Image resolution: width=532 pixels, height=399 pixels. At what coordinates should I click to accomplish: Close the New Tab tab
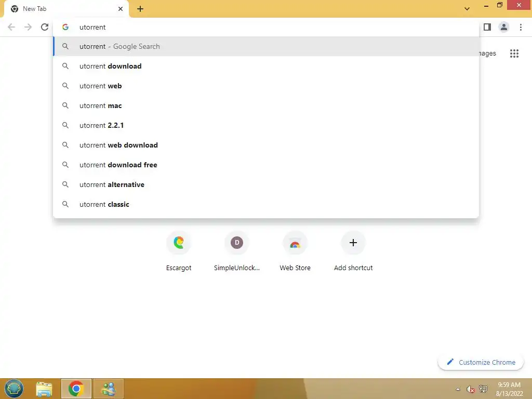(121, 9)
